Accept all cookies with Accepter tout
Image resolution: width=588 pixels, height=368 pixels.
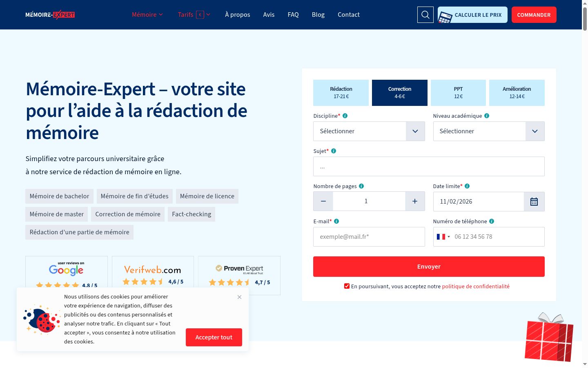(214, 337)
